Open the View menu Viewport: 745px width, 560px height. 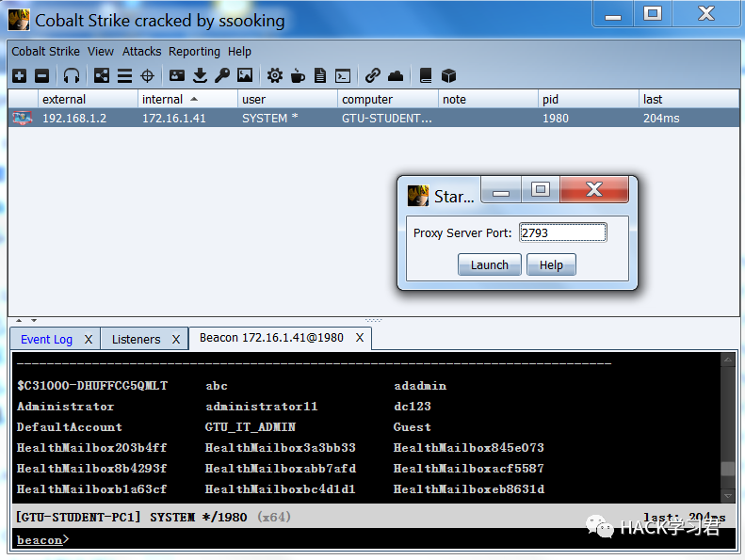100,52
